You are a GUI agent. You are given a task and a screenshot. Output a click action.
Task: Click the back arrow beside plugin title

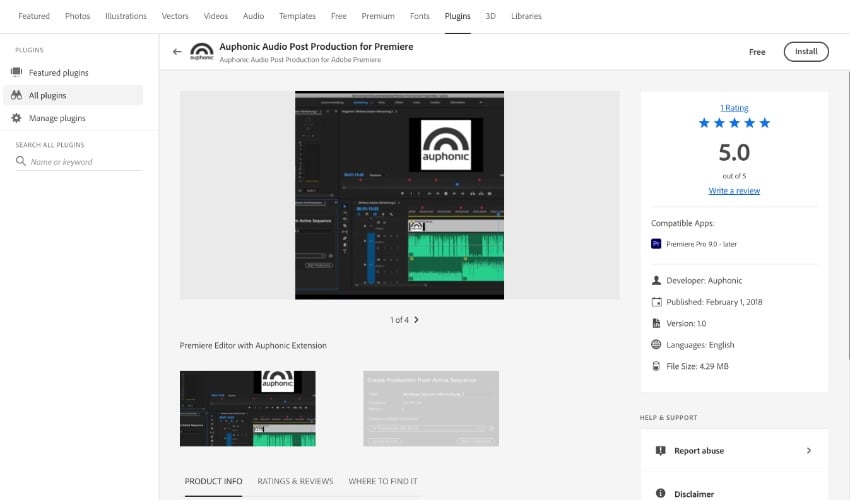[x=177, y=52]
